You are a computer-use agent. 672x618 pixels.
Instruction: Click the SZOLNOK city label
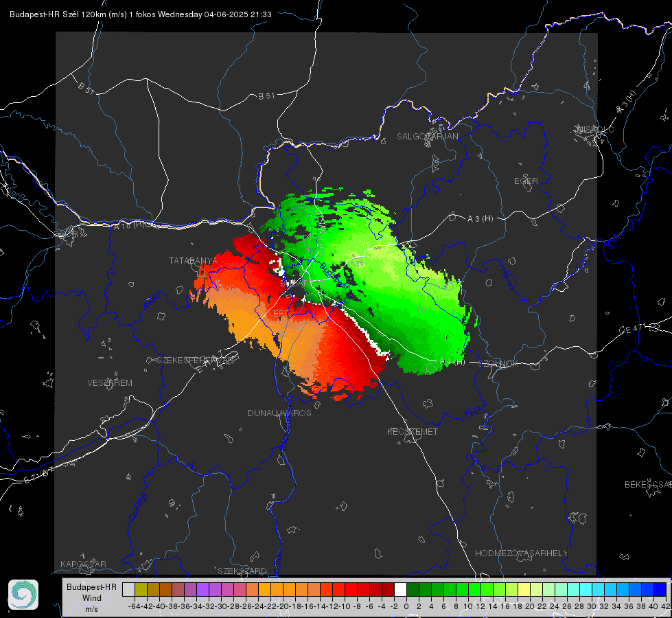499,364
